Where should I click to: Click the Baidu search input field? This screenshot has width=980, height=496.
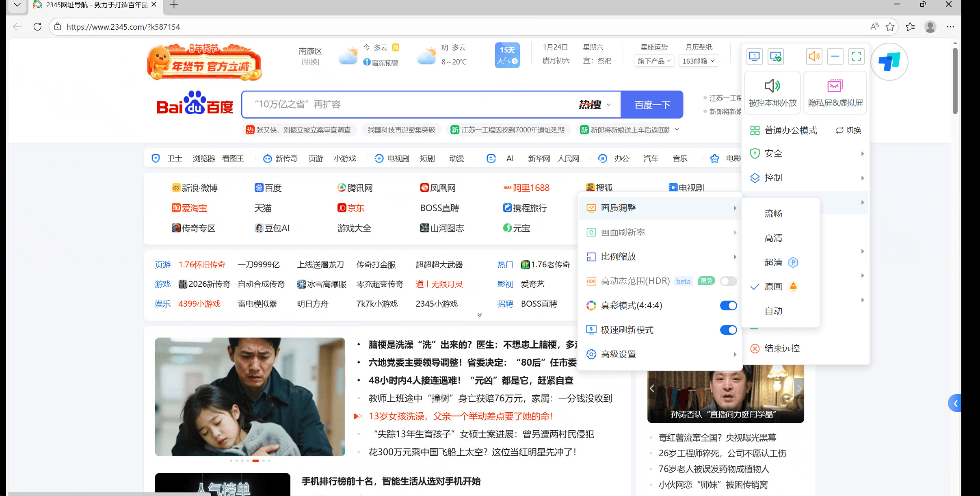406,105
